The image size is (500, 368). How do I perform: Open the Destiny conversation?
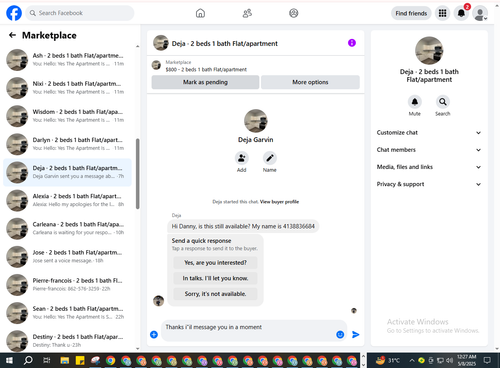67,341
